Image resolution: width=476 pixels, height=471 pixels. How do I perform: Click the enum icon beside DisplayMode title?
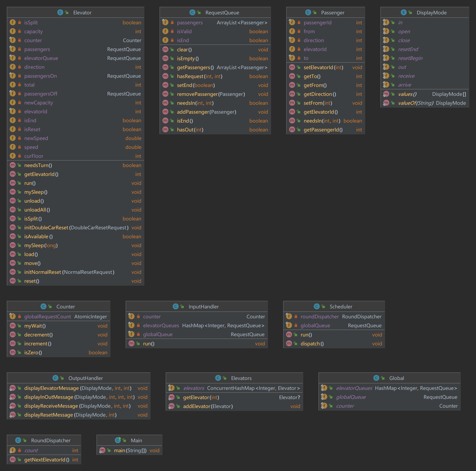tap(403, 12)
